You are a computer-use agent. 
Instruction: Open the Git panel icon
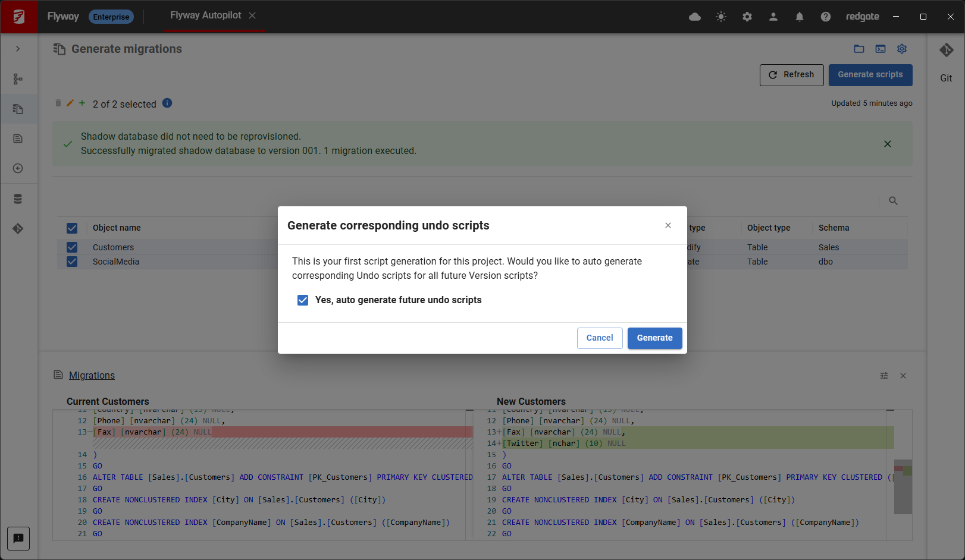tap(946, 50)
